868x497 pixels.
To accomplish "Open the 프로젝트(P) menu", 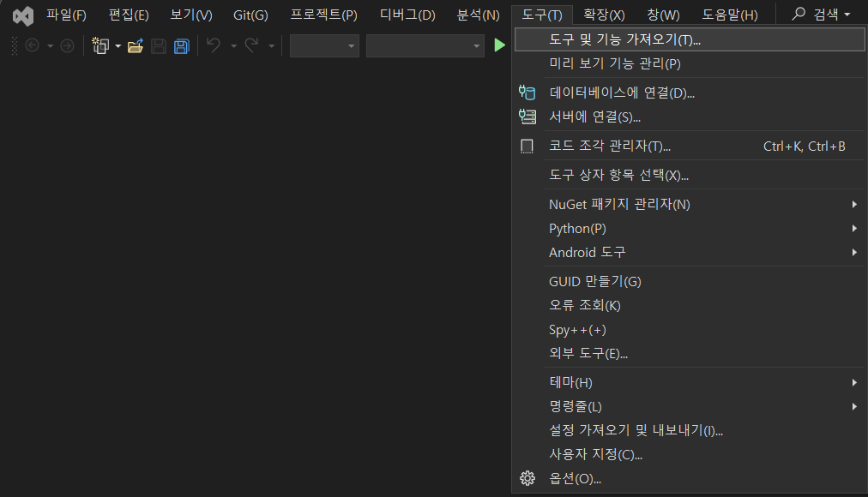I will (x=324, y=15).
